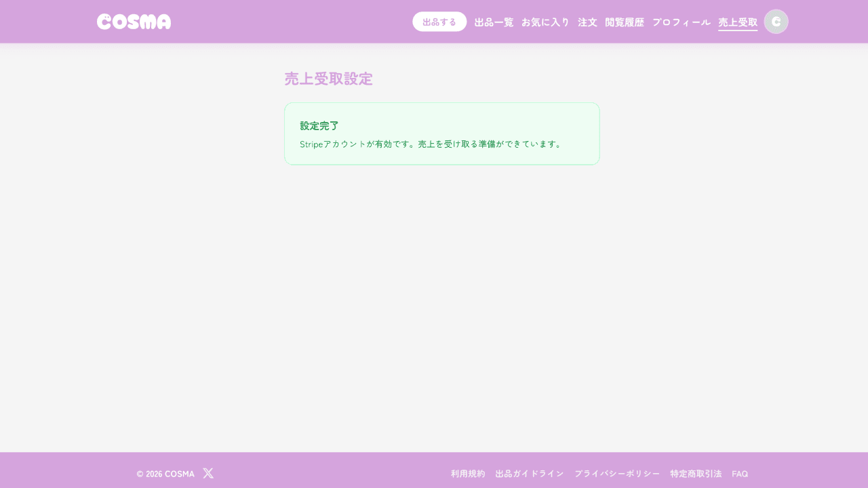Open the プライバシーポリシー privacy policy link
This screenshot has width=868, height=488.
[618, 473]
